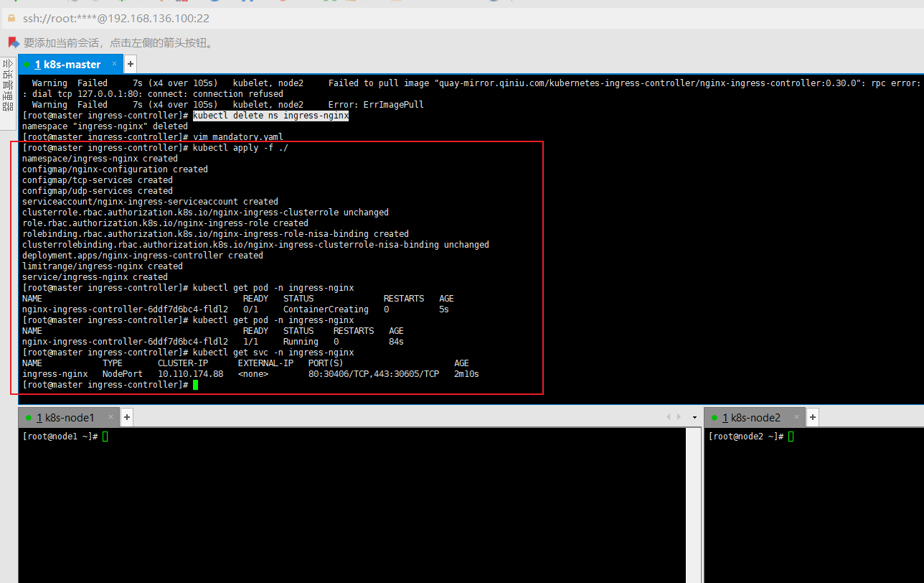The image size is (924, 583).
Task: Click the 'Running' pod status
Action: point(301,342)
